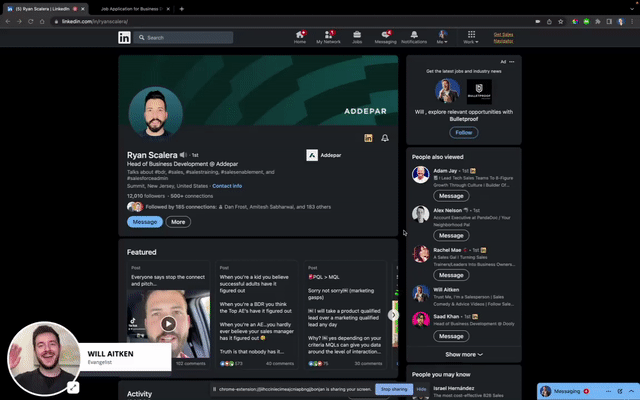Viewport: 640px width, 400px height.
Task: Switch to the Job Application for Business tab
Action: [x=132, y=9]
